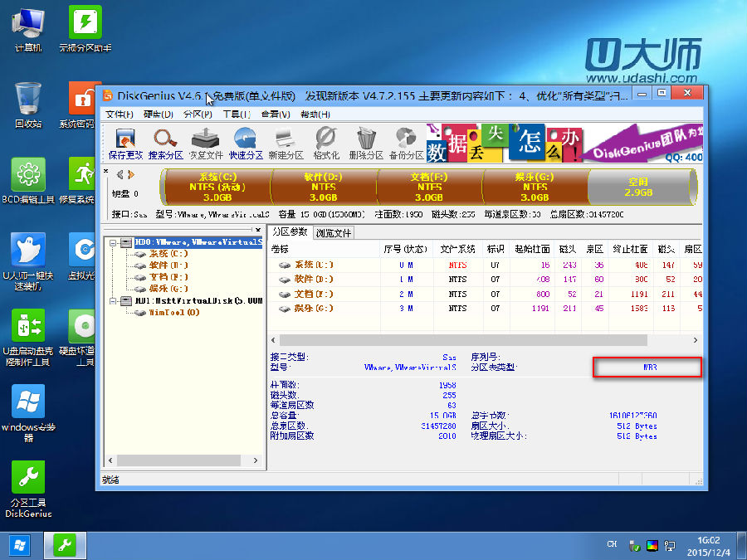747x560 pixels.
Task: Select HD1:MsftVirtualDisk in the tree
Action: [198, 301]
